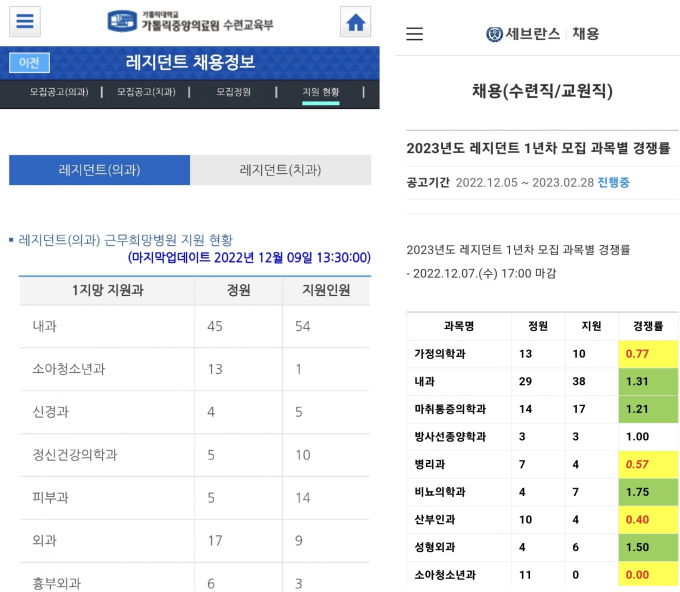680x592 pixels.
Task: Switch to the 레지던트(의과) tab
Action: coord(99,170)
